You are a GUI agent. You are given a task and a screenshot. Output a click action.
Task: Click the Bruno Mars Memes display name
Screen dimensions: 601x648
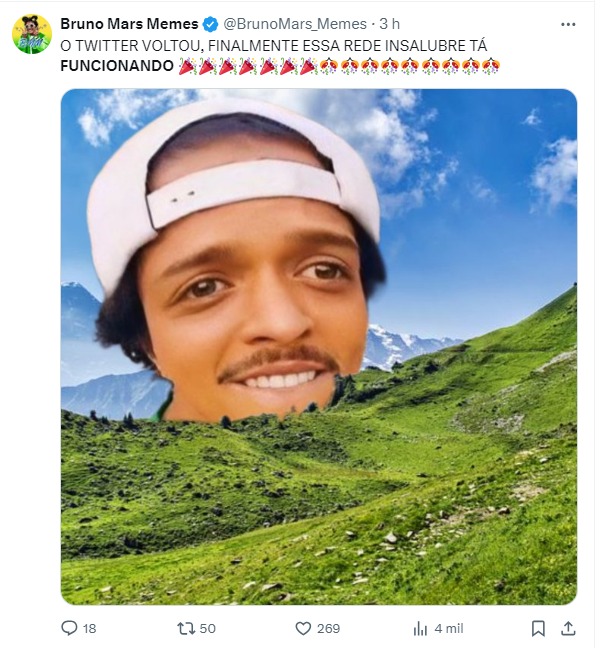[129, 24]
